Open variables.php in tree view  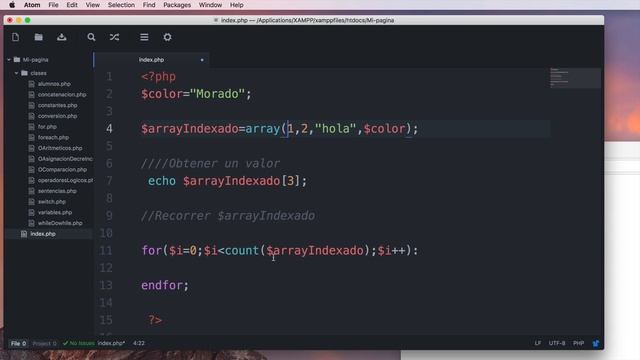(55, 212)
